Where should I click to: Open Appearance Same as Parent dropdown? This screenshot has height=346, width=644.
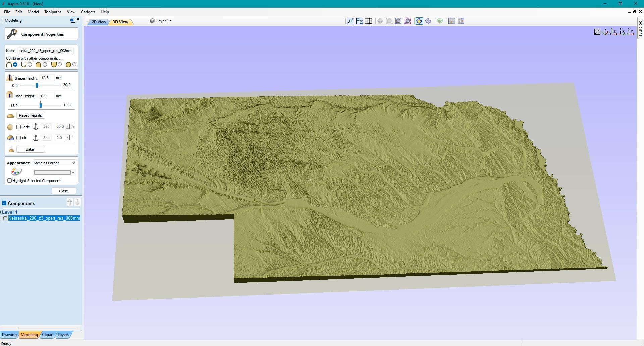[x=54, y=163]
